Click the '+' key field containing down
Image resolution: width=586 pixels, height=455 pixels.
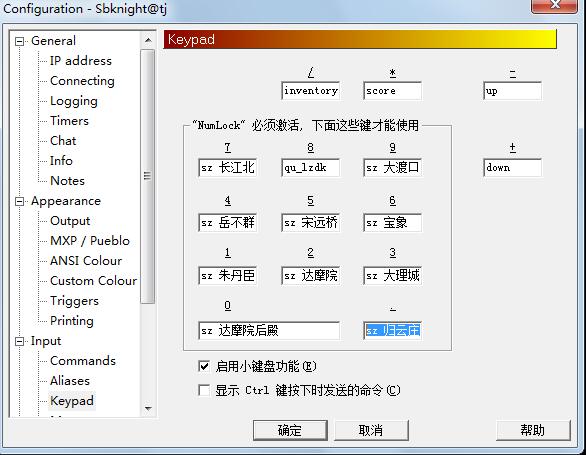click(512, 167)
